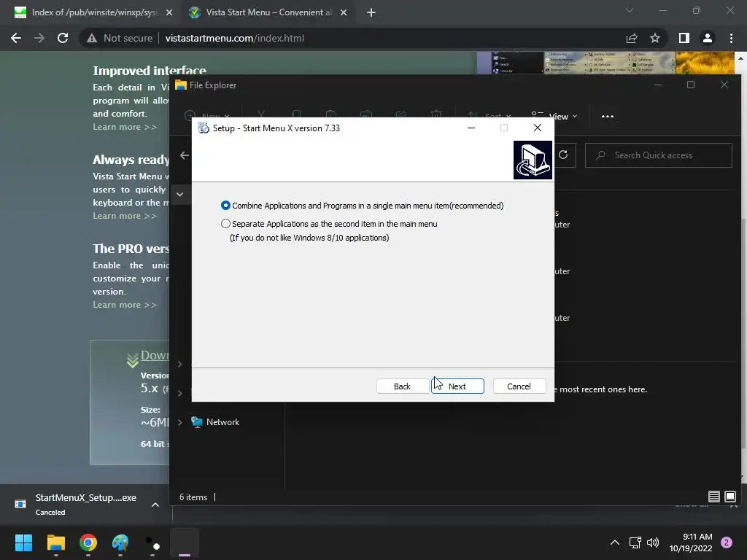Image resolution: width=747 pixels, height=560 pixels.
Task: Switch File Explorer to large icons view
Action: click(x=729, y=497)
